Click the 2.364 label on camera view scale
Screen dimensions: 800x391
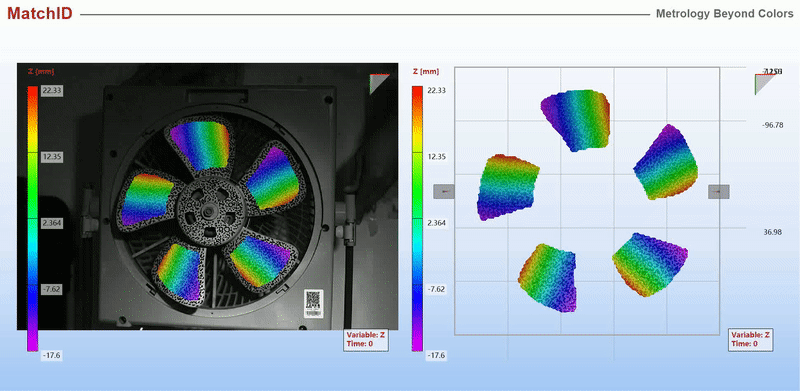[x=52, y=223]
